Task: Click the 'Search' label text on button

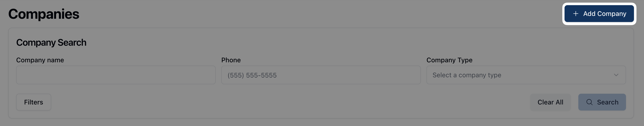Action: (x=608, y=102)
